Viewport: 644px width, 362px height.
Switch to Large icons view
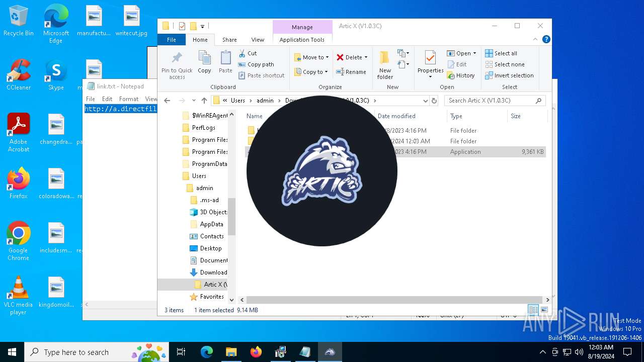[544, 310]
